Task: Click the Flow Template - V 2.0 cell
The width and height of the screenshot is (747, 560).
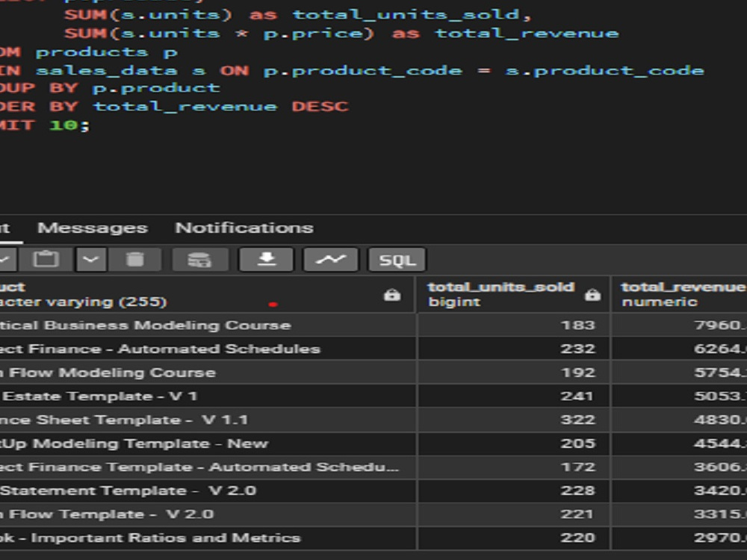Action: coord(207,514)
